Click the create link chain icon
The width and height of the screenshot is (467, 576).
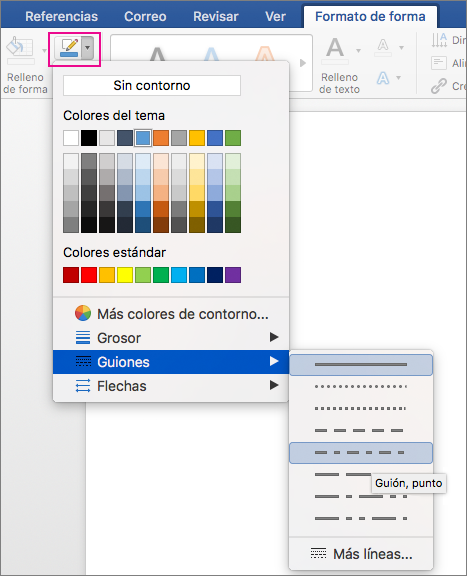[439, 86]
